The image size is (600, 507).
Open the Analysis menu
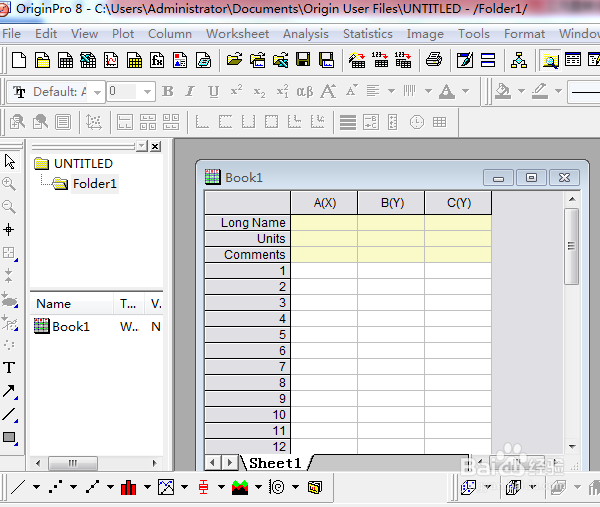306,34
